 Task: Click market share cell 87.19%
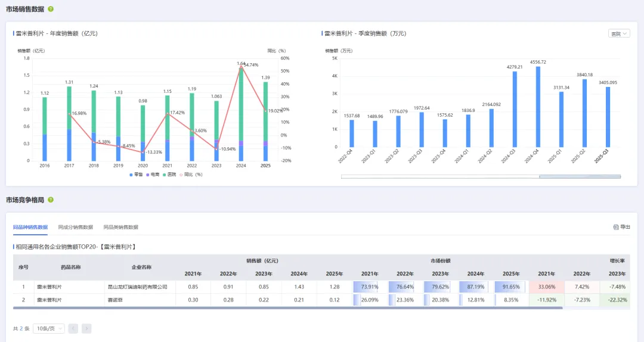(x=476, y=287)
